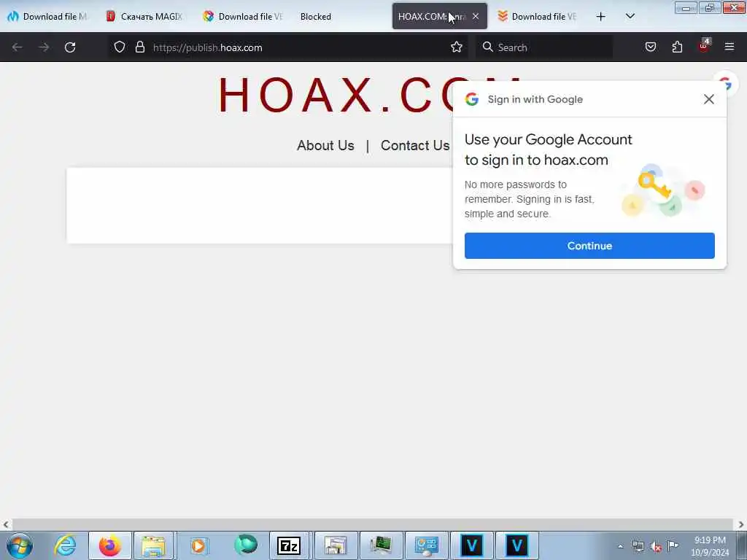Click the HOAX.COM site title
Viewport: 747px width, 560px height.
point(369,95)
